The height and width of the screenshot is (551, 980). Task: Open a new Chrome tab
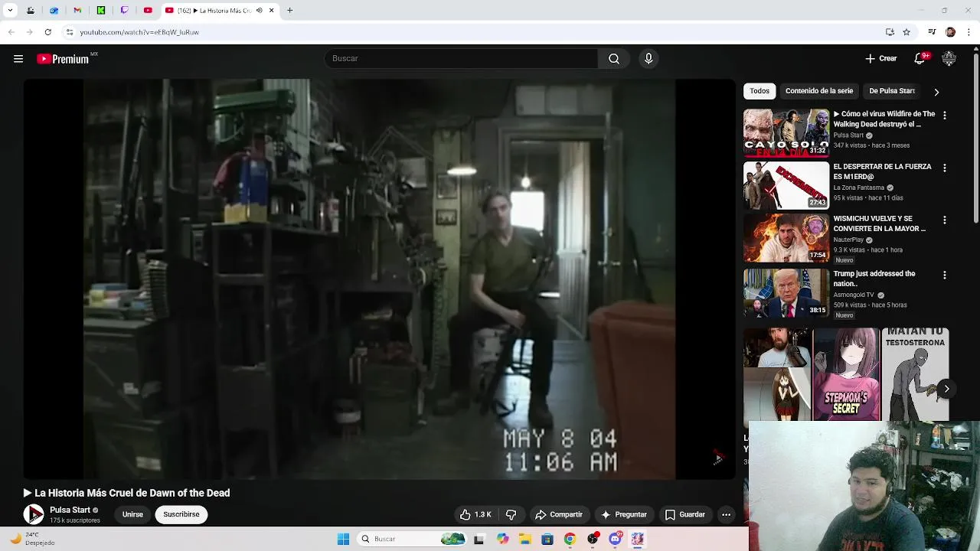click(x=289, y=11)
